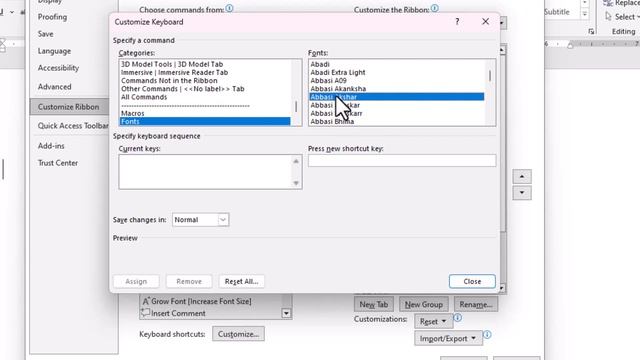Click the Assign button
The image size is (640, 360).
(x=136, y=281)
